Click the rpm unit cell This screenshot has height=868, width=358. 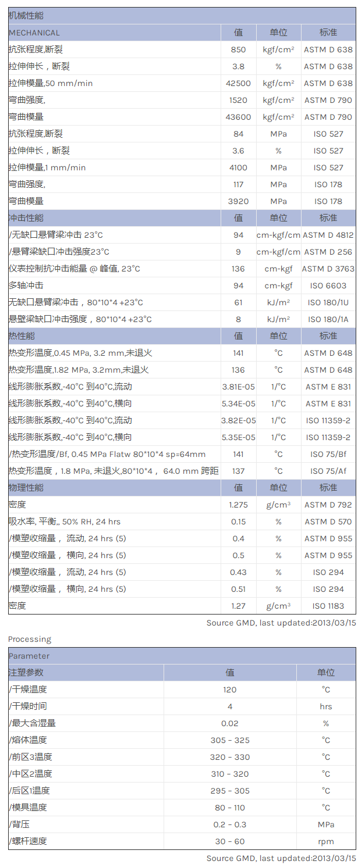(325, 841)
